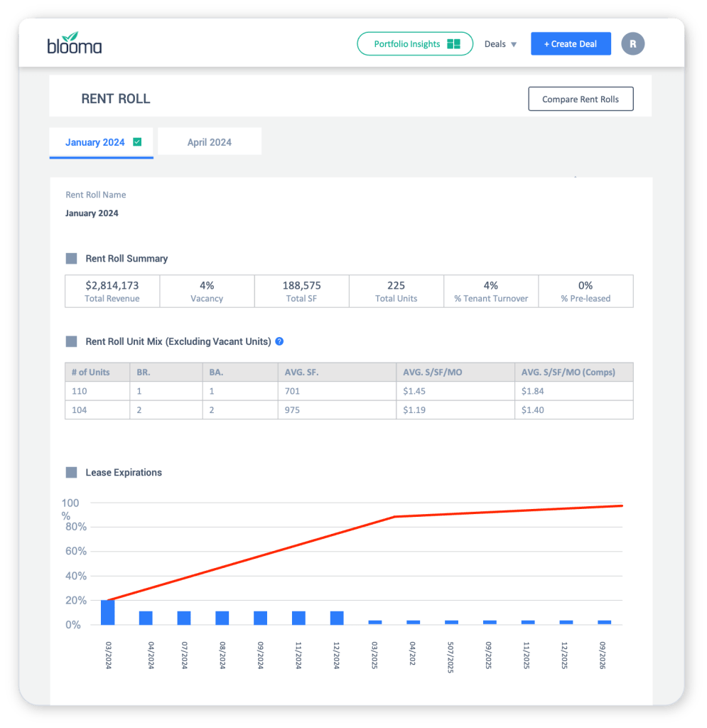Image resolution: width=707 pixels, height=728 pixels.
Task: Click the 4% Tenant Turnover cell
Action: [x=491, y=291]
